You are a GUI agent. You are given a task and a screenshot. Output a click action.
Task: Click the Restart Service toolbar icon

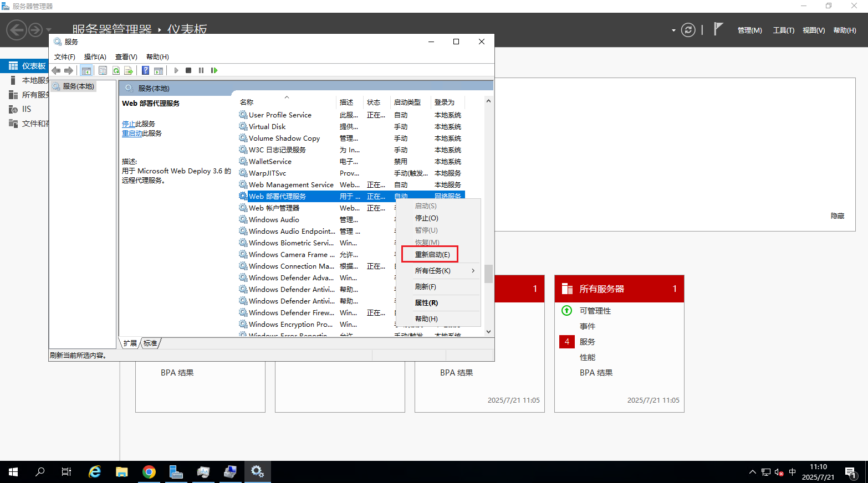215,70
